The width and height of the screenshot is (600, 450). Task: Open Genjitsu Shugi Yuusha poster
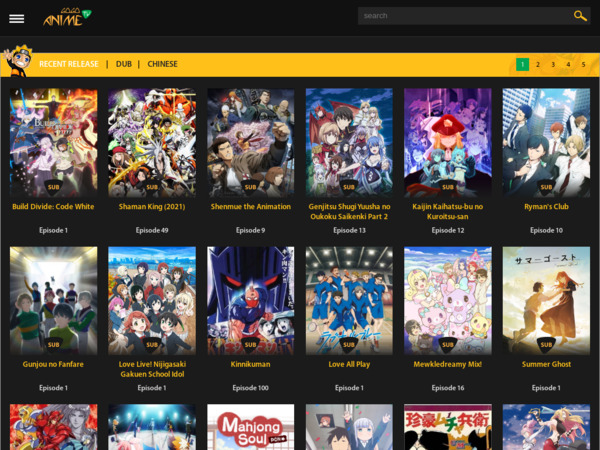[x=349, y=143]
